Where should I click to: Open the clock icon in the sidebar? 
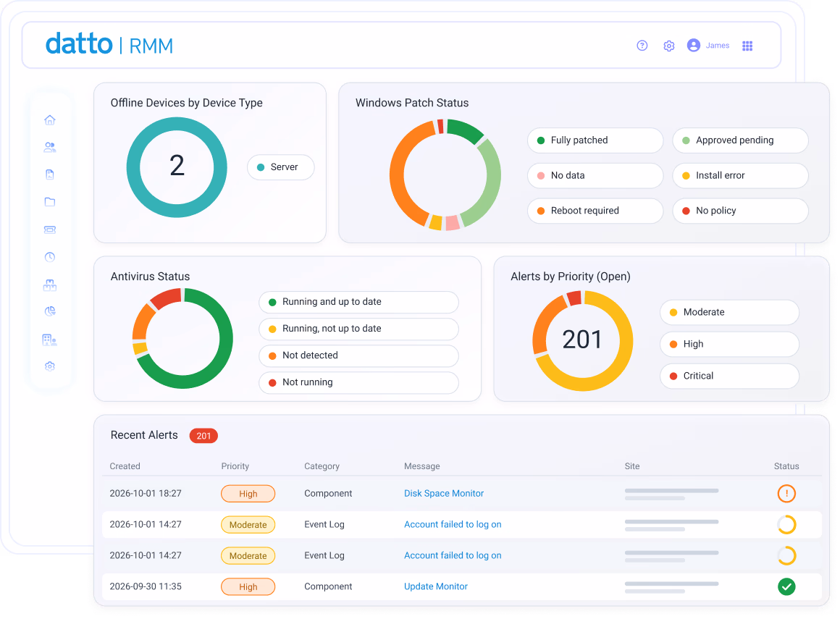pyautogui.click(x=50, y=257)
